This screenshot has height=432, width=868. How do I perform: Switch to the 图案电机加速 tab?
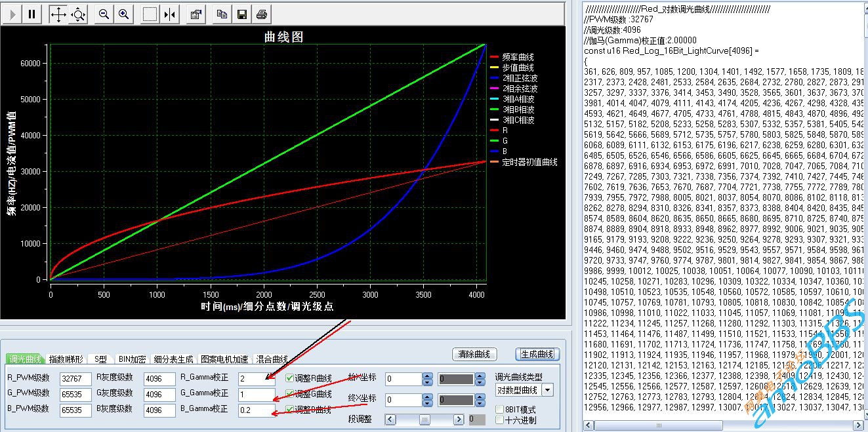pos(225,359)
